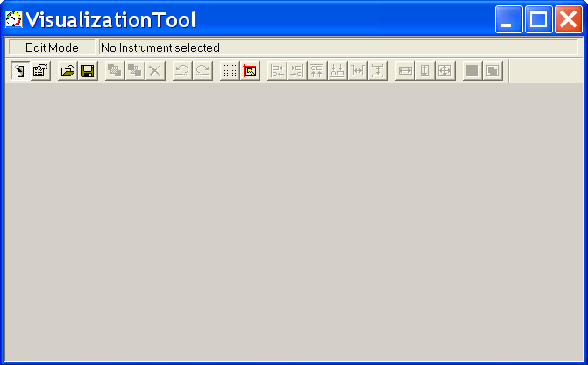Toggle the edit mode toolbar button

tap(20, 70)
